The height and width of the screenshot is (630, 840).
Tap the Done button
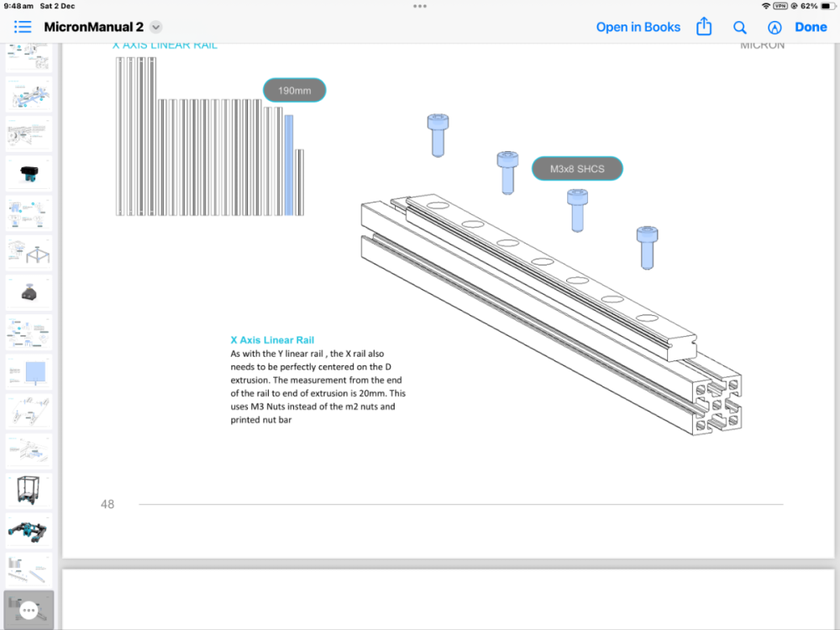811,27
